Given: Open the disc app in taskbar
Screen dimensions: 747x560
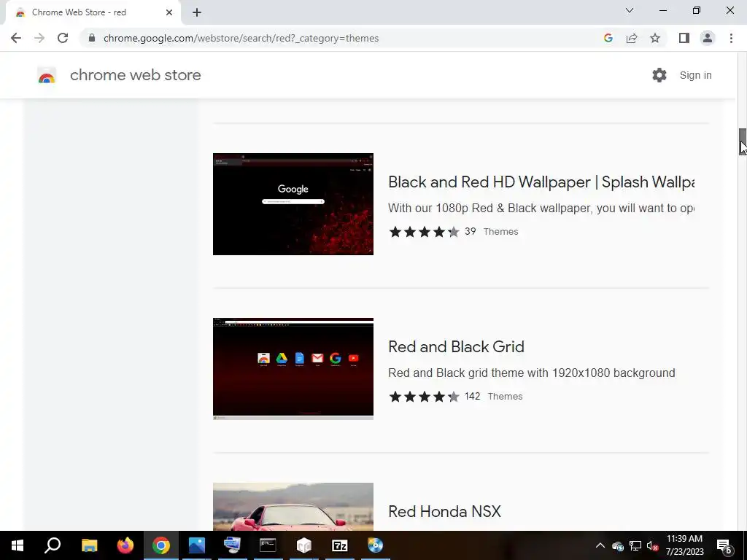Looking at the screenshot, I should tap(376, 545).
